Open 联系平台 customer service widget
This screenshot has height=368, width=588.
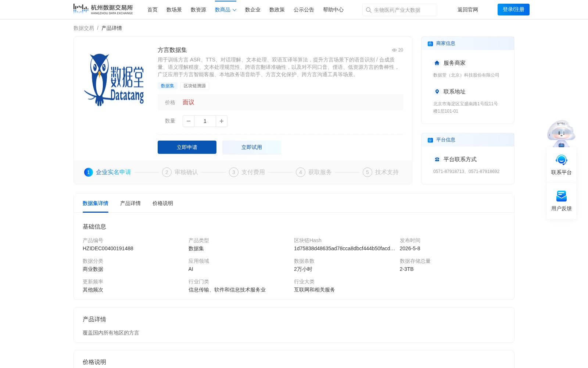(561, 164)
